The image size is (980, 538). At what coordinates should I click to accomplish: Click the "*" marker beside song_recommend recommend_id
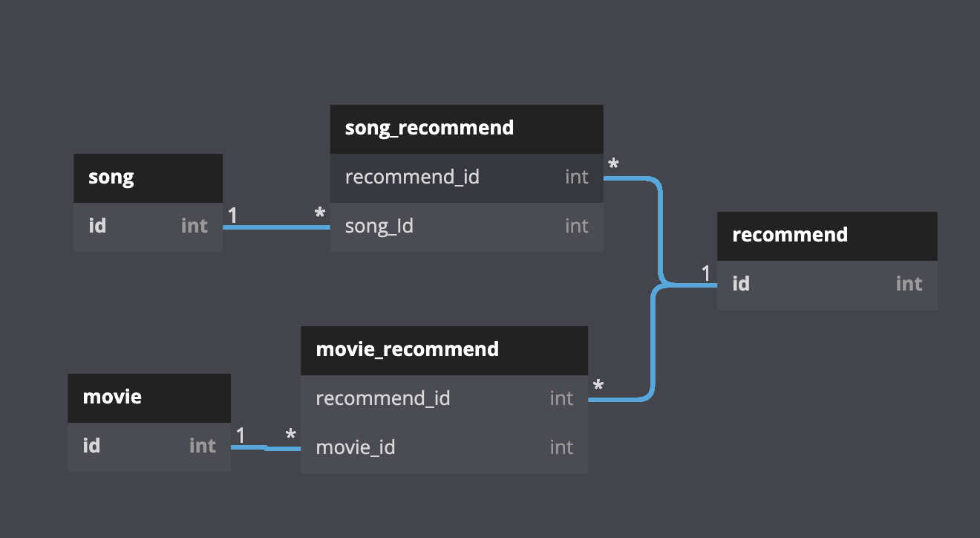point(613,164)
